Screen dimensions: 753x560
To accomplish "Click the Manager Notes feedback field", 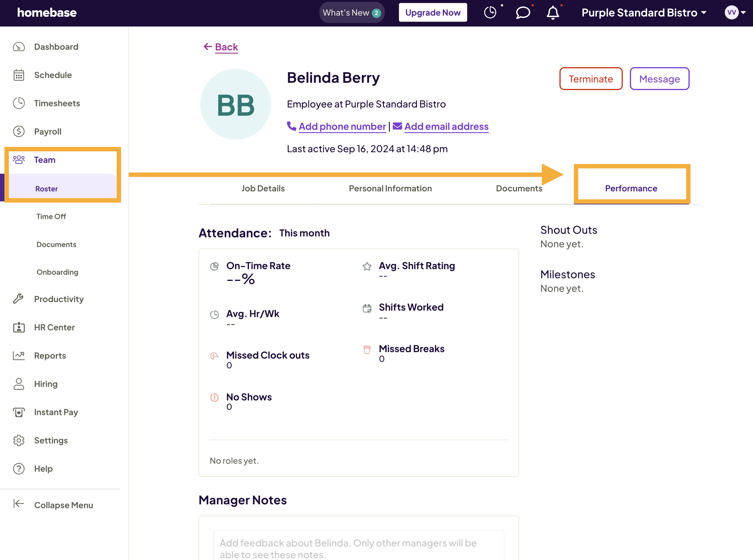I will (x=359, y=545).
